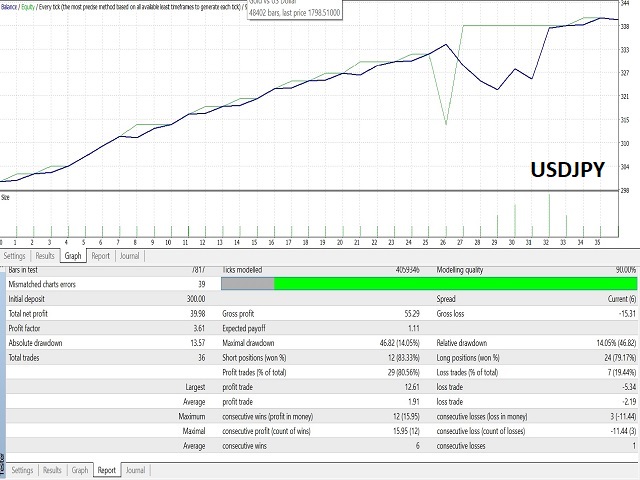Click the average profit trade value 1.91
Image resolution: width=640 pixels, height=480 pixels.
point(414,402)
